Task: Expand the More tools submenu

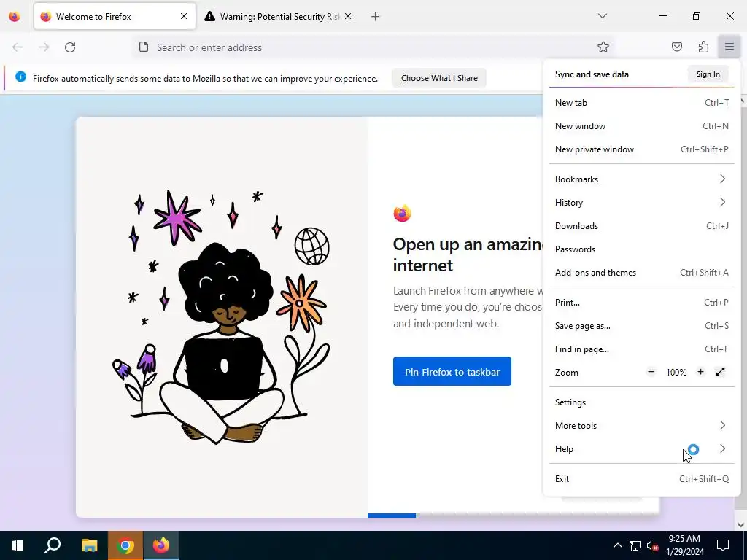Action: (x=642, y=426)
